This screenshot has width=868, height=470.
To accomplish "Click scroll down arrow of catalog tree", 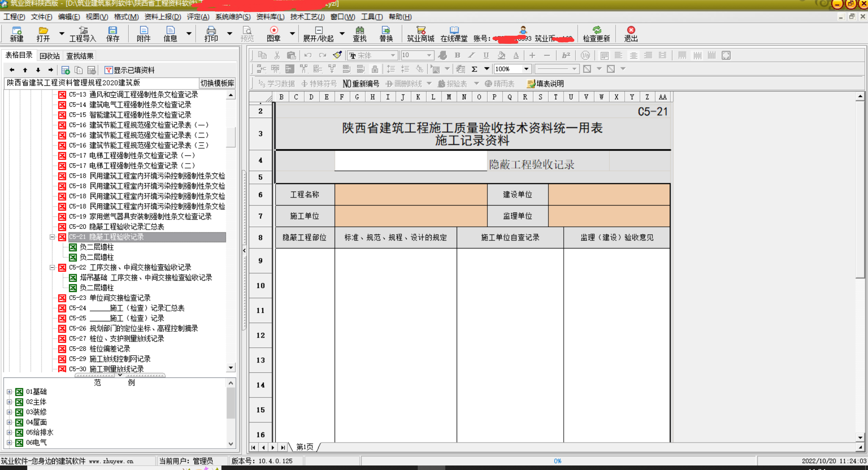I will [x=231, y=368].
